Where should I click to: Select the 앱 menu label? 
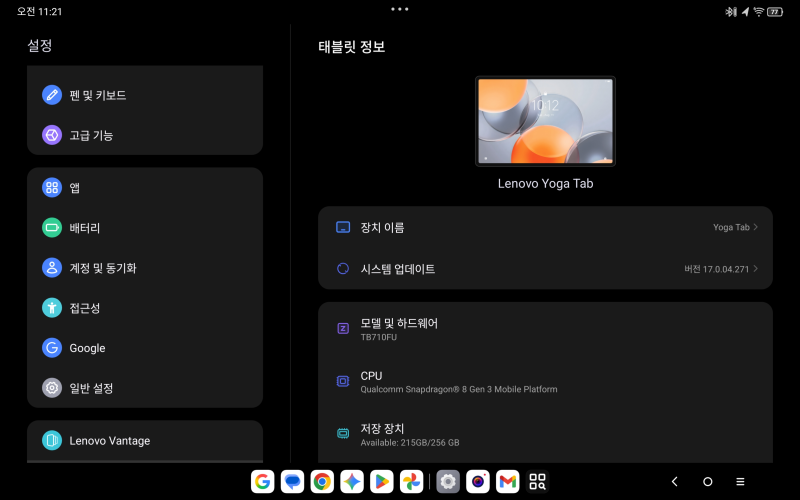[x=74, y=188]
